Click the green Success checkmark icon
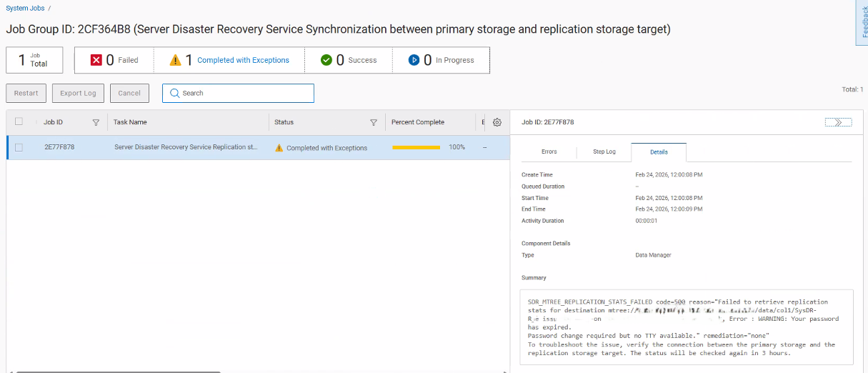Image resolution: width=868 pixels, height=373 pixels. pyautogui.click(x=326, y=60)
